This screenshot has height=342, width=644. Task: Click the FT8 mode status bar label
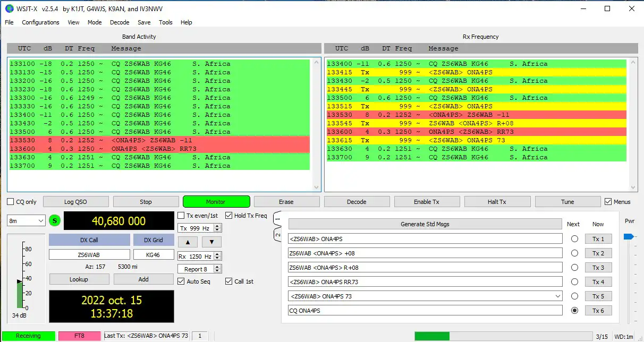pyautogui.click(x=79, y=336)
